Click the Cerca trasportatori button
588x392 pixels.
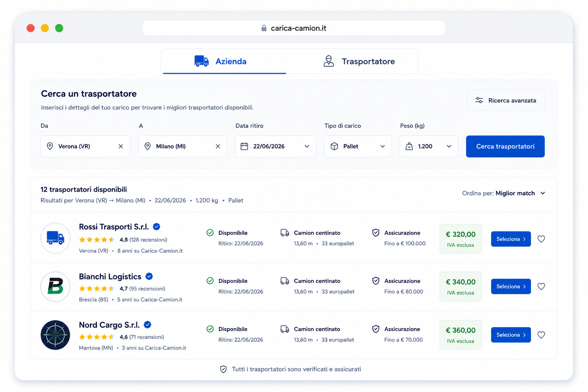[505, 146]
